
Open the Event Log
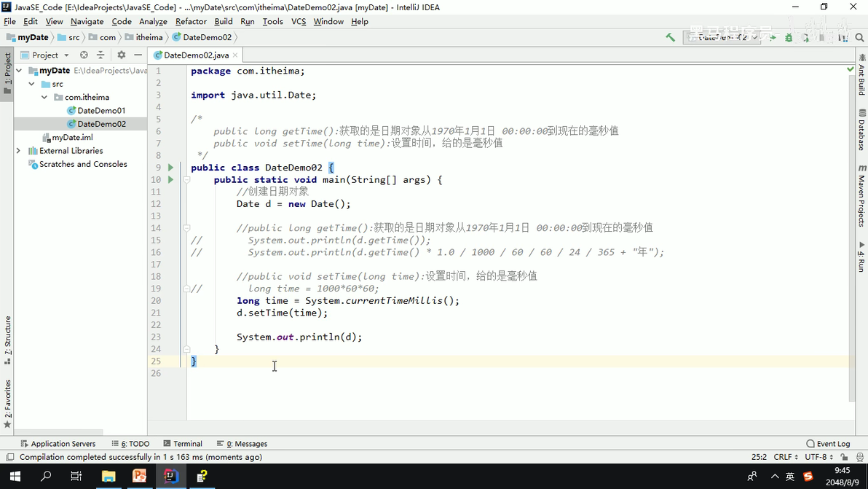(828, 444)
